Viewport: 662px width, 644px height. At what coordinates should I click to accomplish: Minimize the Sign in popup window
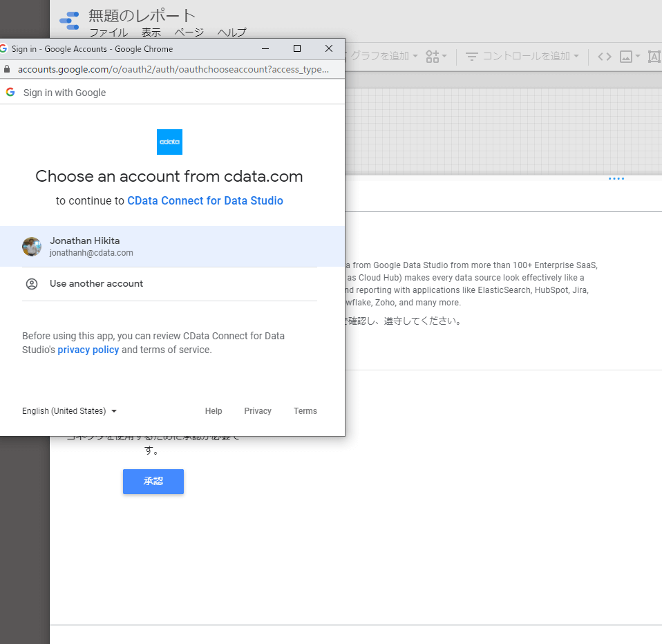(265, 48)
